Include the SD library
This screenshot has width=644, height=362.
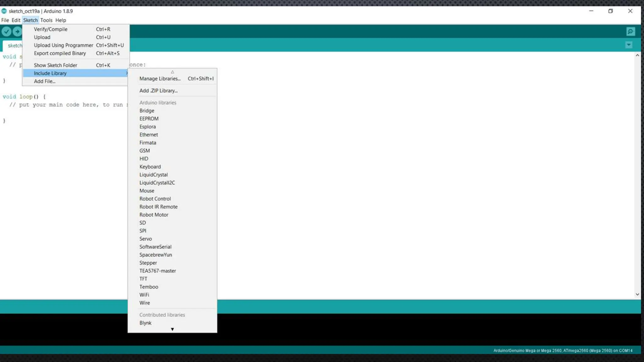172,223
